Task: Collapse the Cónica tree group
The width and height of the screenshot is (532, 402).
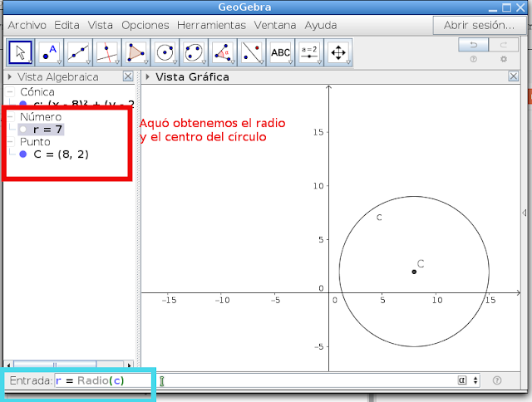Action: [11, 92]
